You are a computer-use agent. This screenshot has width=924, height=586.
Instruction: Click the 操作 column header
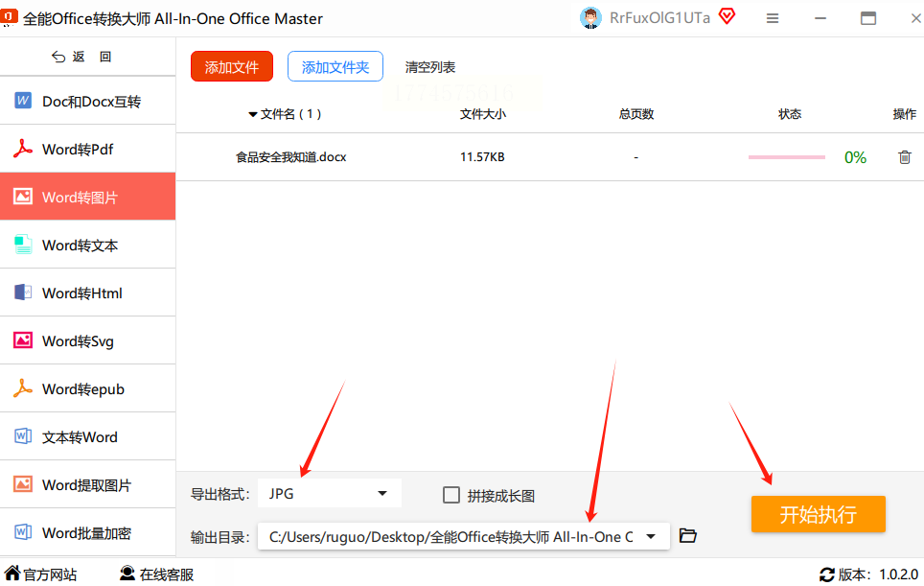click(x=905, y=114)
